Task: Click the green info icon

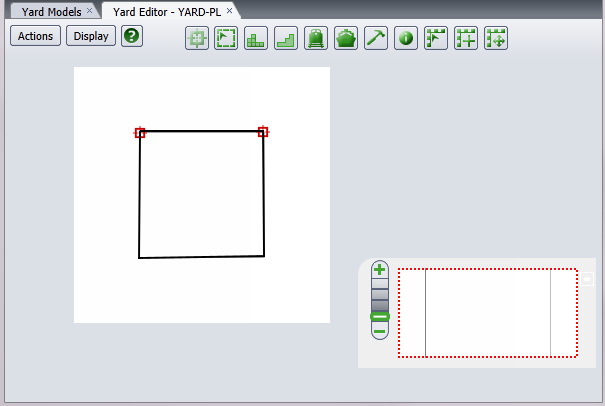Action: pyautogui.click(x=406, y=38)
